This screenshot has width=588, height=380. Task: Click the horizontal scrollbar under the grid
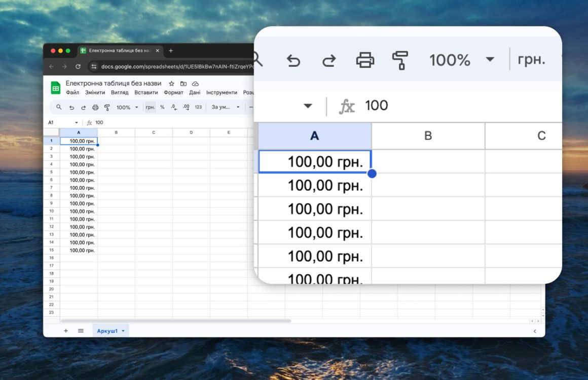175,321
